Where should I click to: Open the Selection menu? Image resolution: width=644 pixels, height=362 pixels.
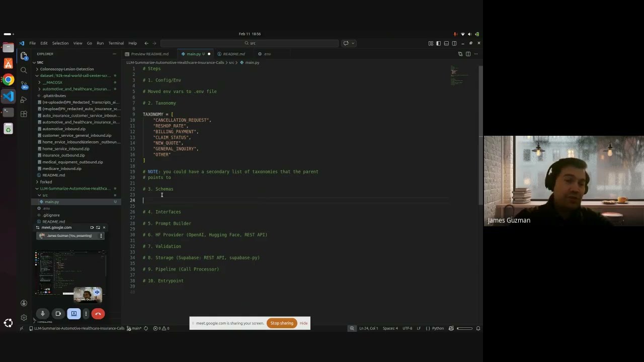pyautogui.click(x=60, y=43)
